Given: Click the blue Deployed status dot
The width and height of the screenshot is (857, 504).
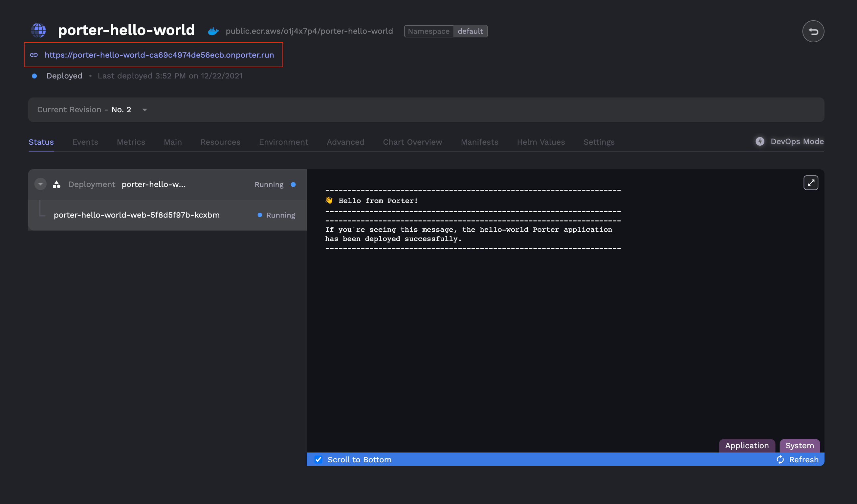Looking at the screenshot, I should coord(34,76).
